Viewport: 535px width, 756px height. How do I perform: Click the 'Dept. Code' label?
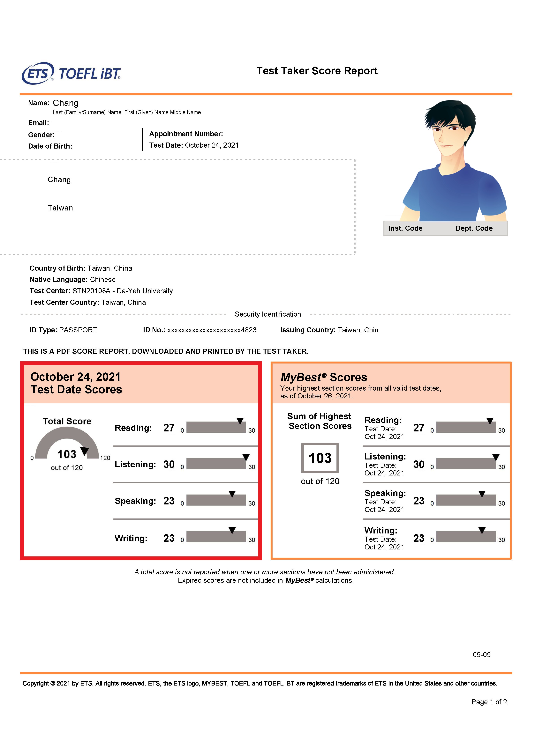tap(474, 228)
